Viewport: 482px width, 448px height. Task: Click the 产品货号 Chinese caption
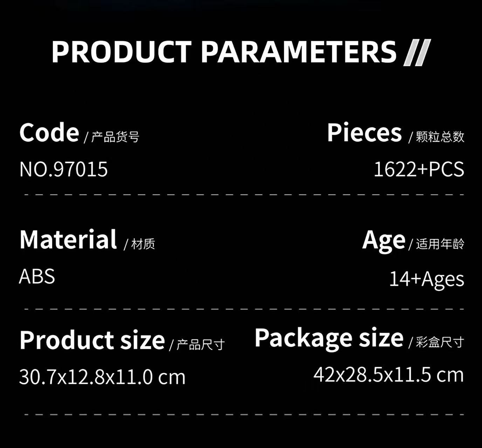tap(115, 137)
